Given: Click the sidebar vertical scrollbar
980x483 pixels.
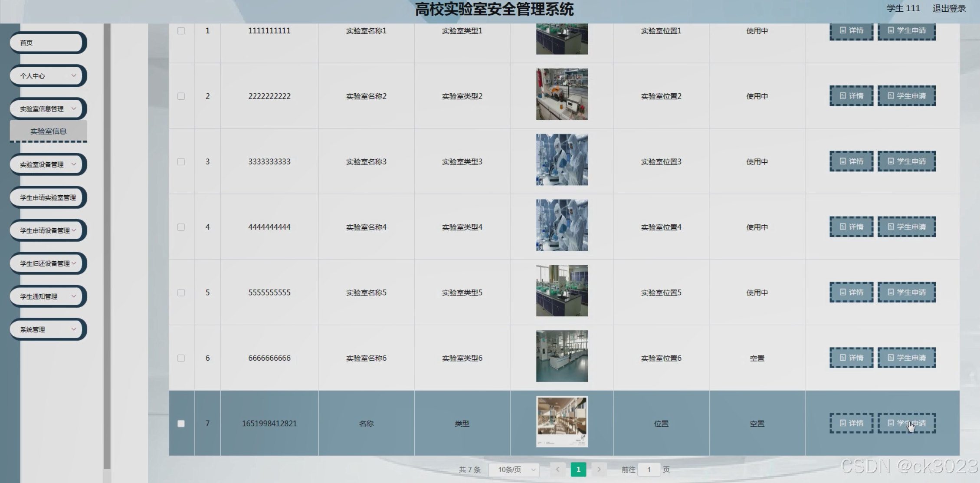Looking at the screenshot, I should coord(107,243).
